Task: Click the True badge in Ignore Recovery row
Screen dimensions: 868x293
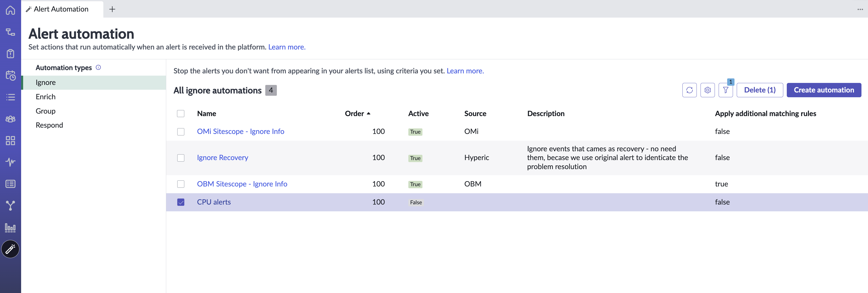Action: click(415, 158)
